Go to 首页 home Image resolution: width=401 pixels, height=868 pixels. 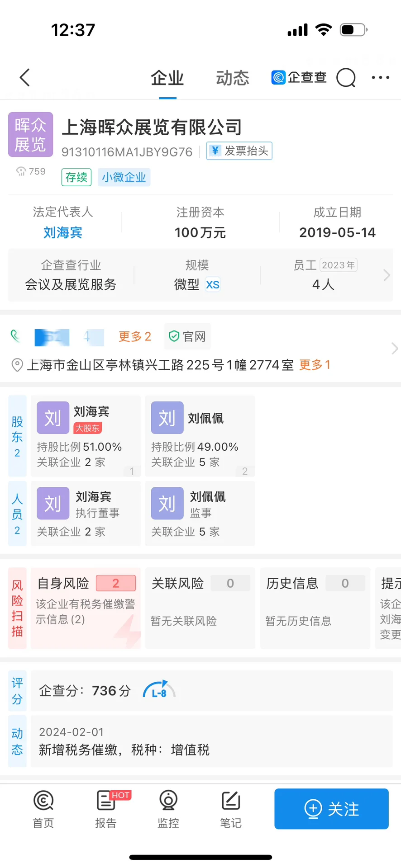point(43,809)
